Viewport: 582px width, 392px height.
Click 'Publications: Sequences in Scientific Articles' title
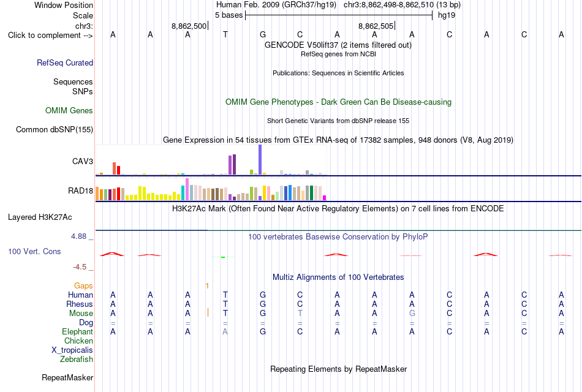[338, 73]
